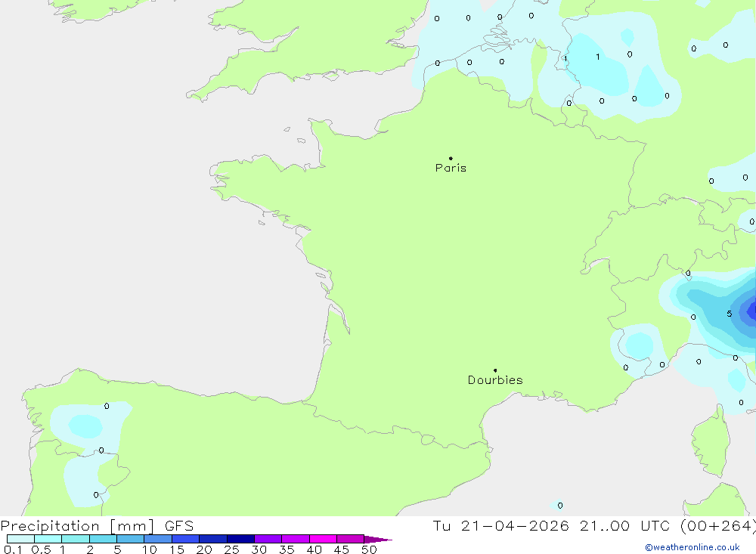The image size is (756, 554).
Task: Pick the legend swatch between 1 and 2
Action: [76, 539]
